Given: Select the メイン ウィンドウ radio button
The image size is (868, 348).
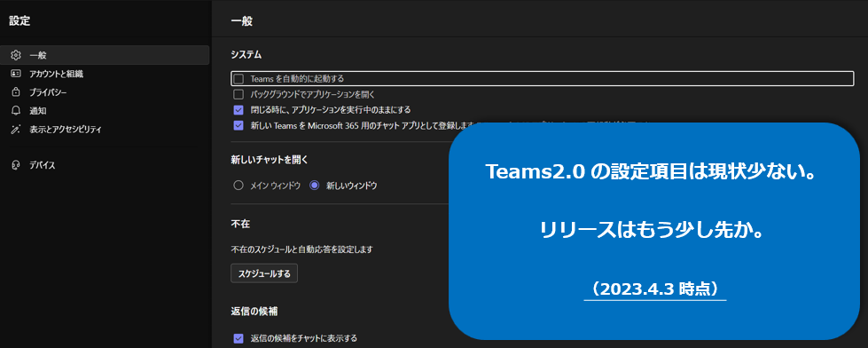Looking at the screenshot, I should click(x=239, y=186).
